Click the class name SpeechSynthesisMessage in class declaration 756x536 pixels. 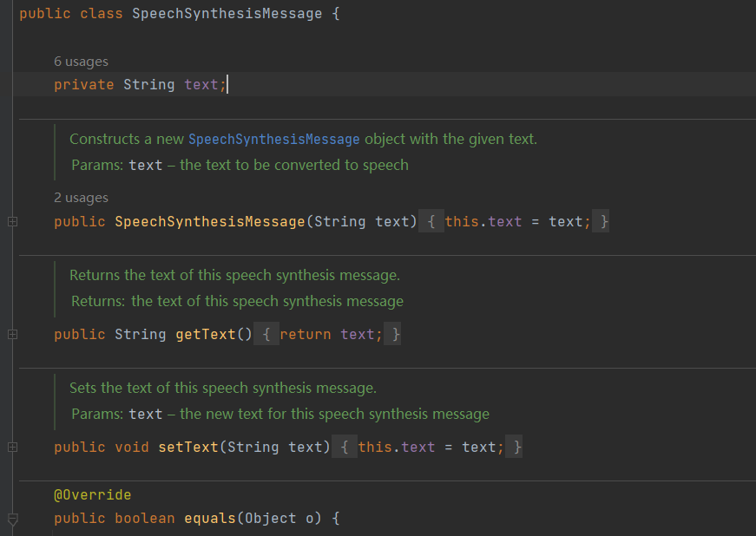pos(227,14)
